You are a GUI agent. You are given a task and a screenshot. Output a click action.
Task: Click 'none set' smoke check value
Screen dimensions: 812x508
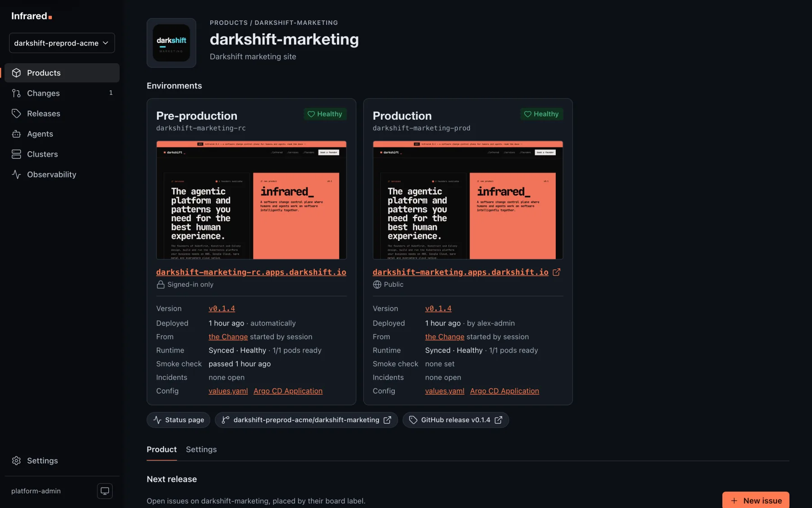click(x=439, y=364)
